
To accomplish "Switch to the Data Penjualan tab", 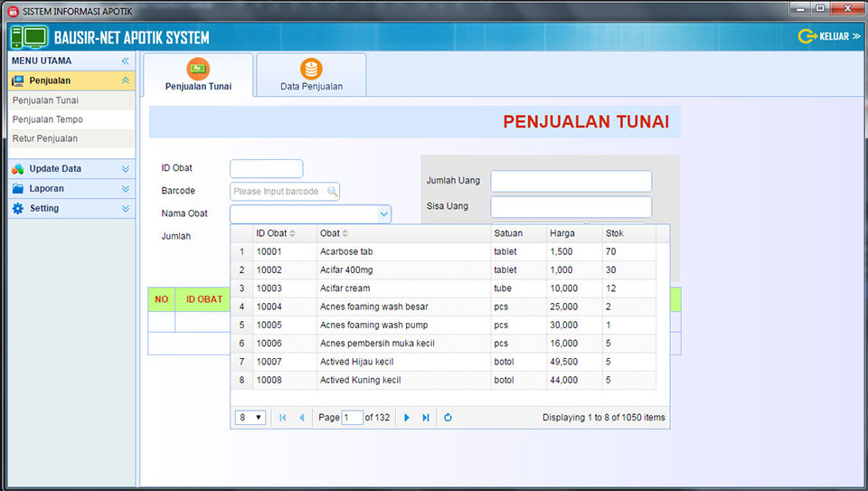I will [x=311, y=76].
